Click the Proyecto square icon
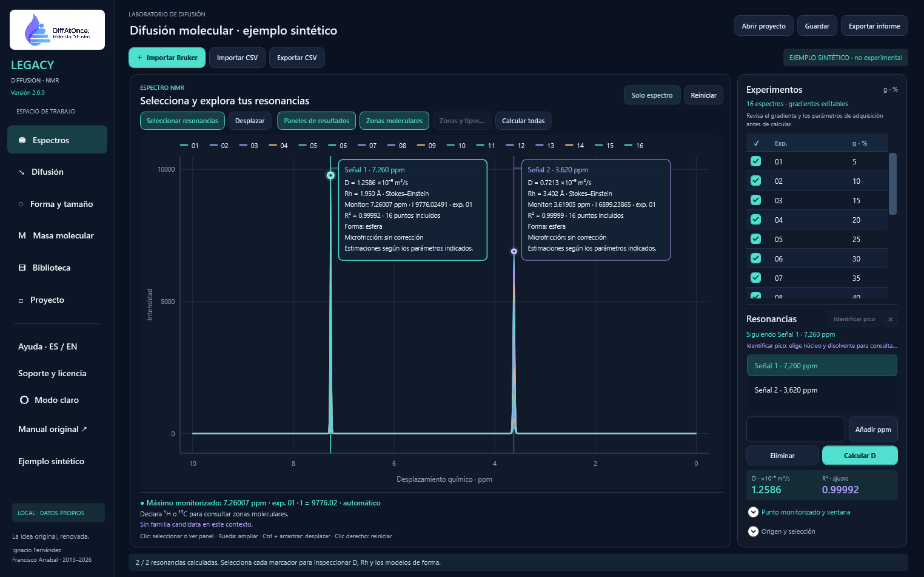The height and width of the screenshot is (577, 924). coord(21,300)
